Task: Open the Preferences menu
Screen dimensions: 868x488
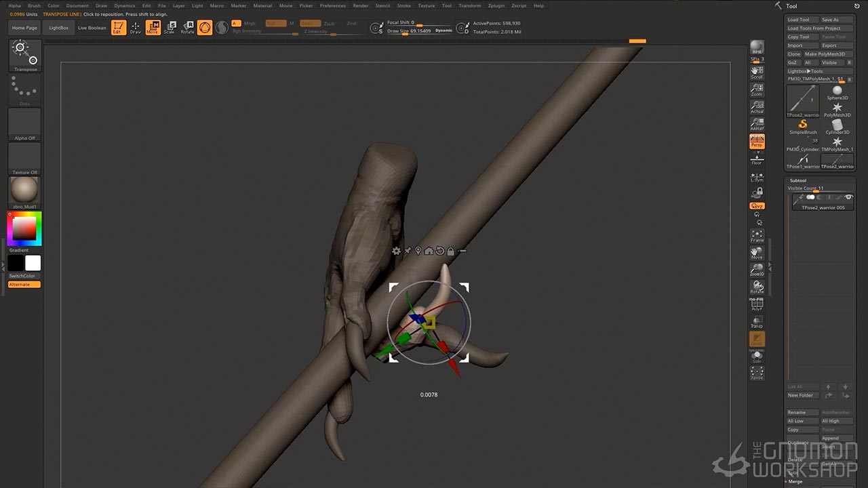Action: pos(332,5)
